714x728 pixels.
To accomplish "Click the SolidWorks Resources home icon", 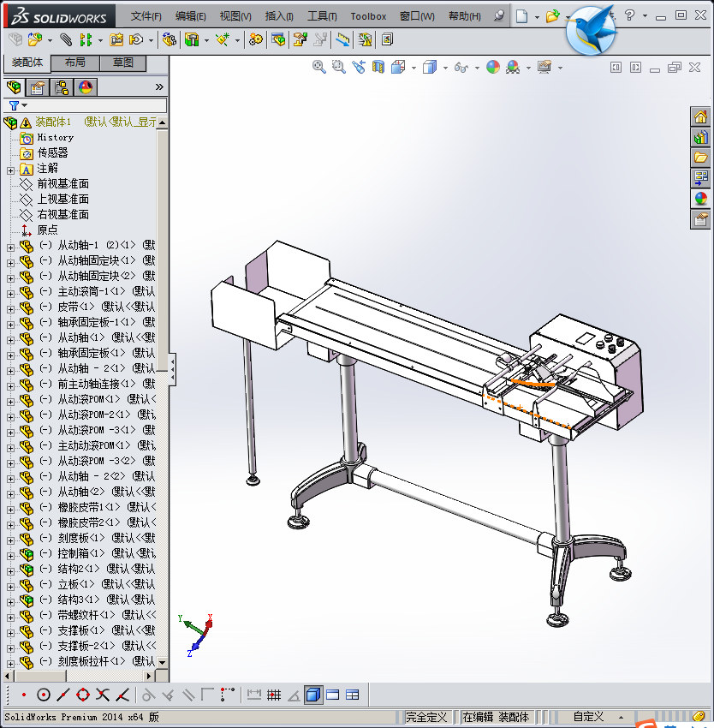I will (700, 116).
